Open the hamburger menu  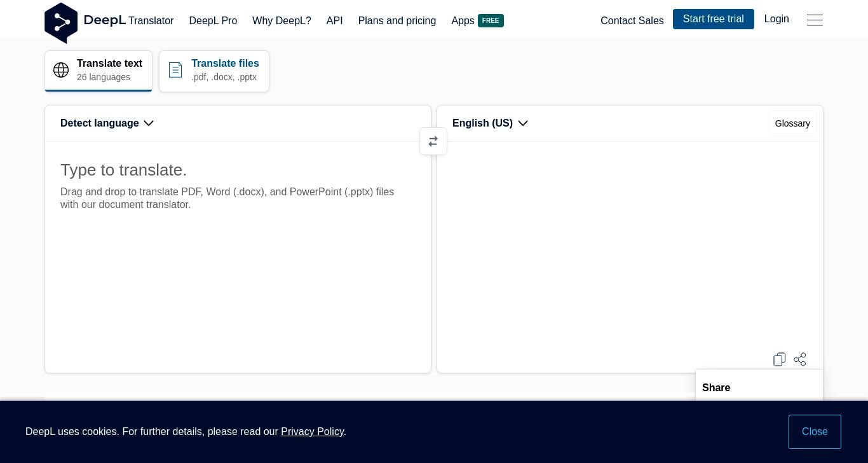[815, 20]
